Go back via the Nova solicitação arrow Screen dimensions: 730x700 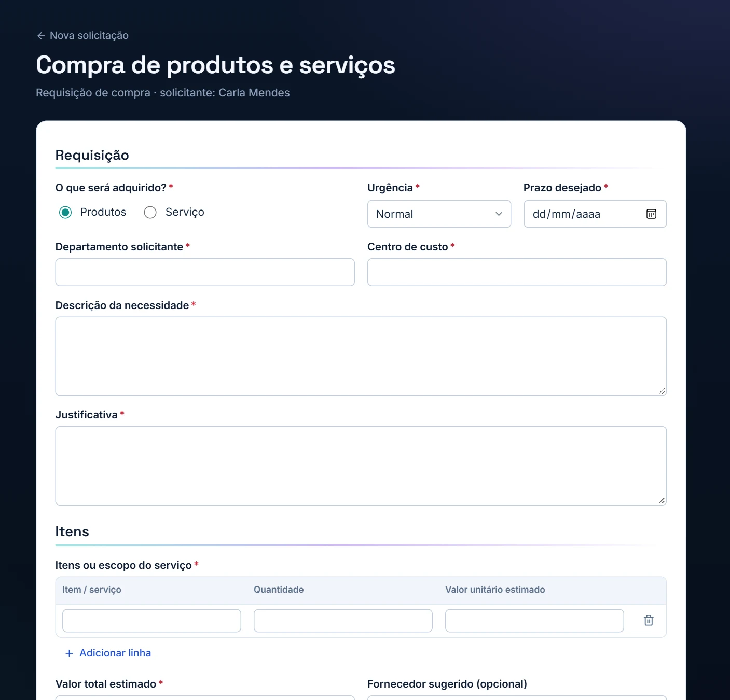(x=41, y=36)
